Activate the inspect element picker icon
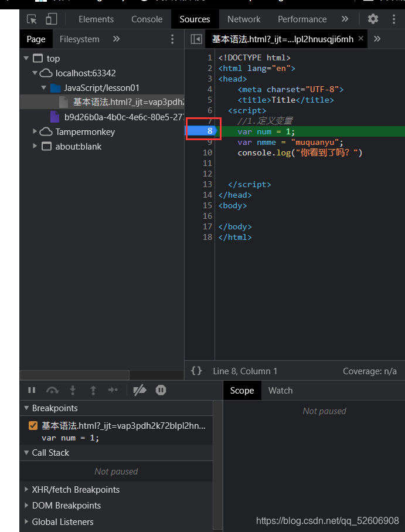This screenshot has height=532, width=405. tap(32, 19)
